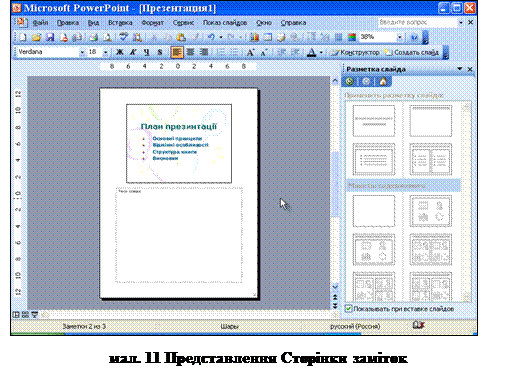Click the Print icon in toolbar
The height and width of the screenshot is (370, 516).
pyautogui.click(x=93, y=37)
